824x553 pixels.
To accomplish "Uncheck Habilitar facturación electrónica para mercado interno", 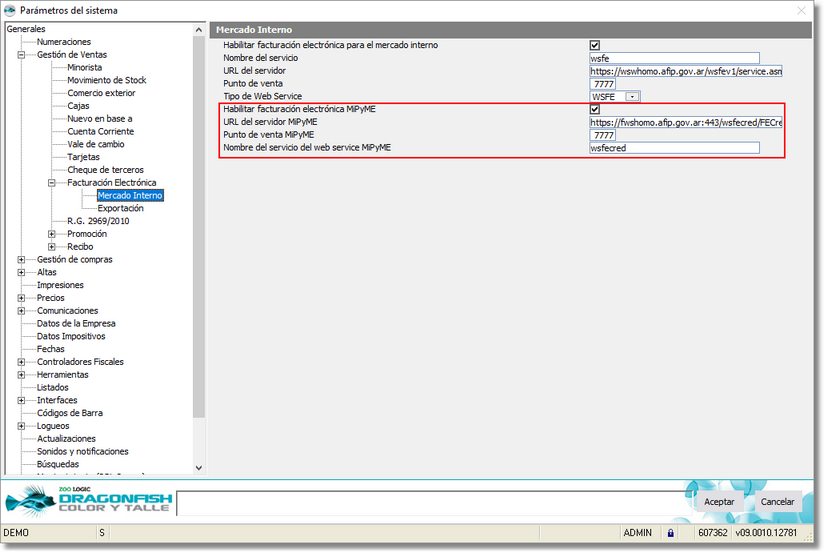I will 595,45.
